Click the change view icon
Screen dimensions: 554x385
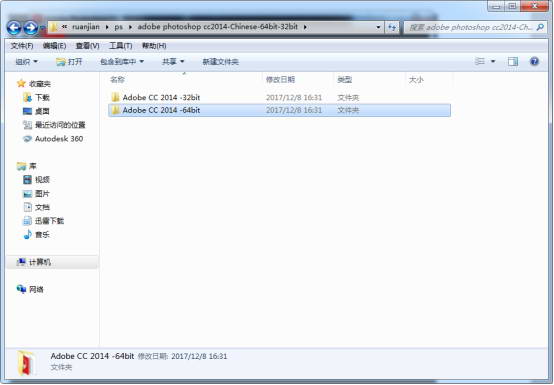point(479,61)
